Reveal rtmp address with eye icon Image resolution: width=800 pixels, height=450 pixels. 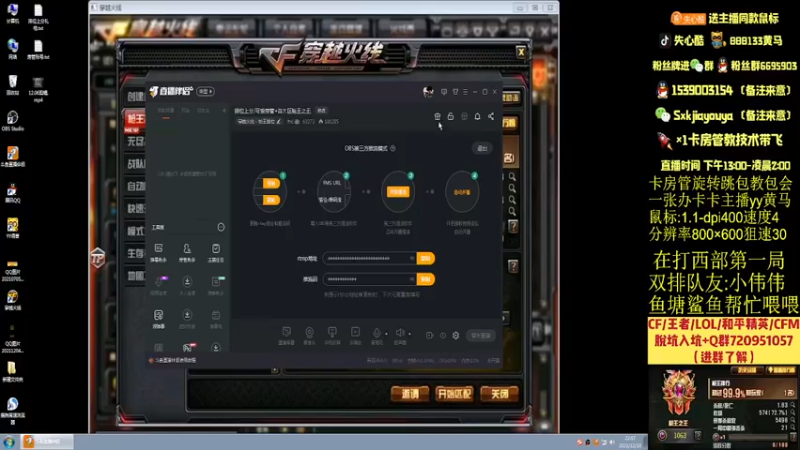(412, 259)
